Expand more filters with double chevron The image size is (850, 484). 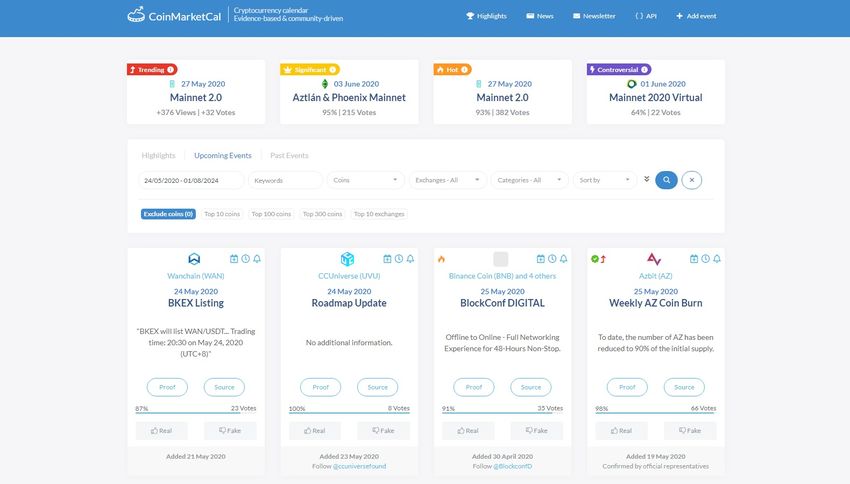coord(647,179)
